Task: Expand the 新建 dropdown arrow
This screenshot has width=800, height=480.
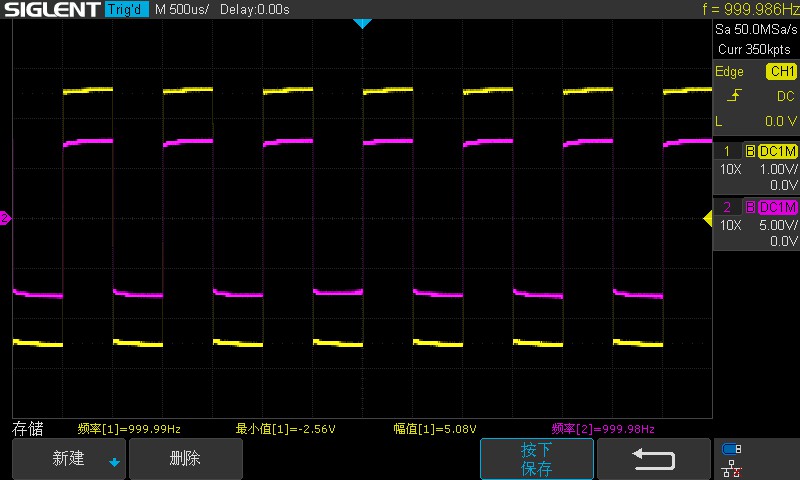Action: [114, 462]
